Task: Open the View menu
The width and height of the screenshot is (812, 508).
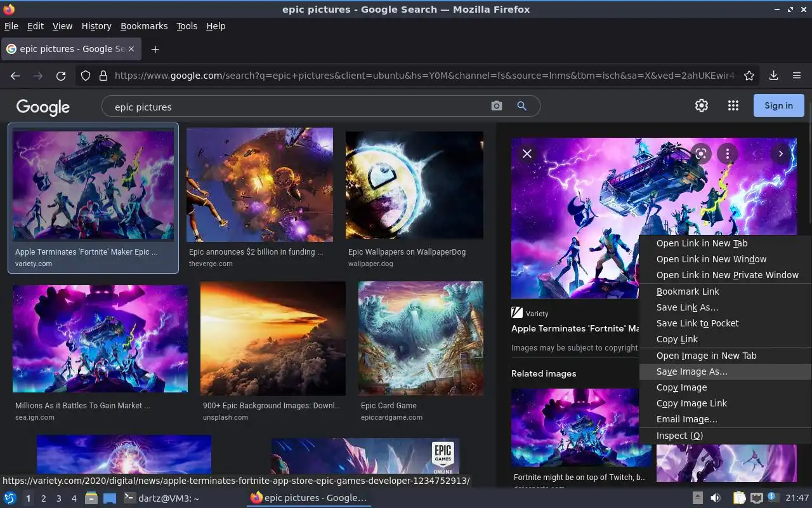Action: pos(62,26)
